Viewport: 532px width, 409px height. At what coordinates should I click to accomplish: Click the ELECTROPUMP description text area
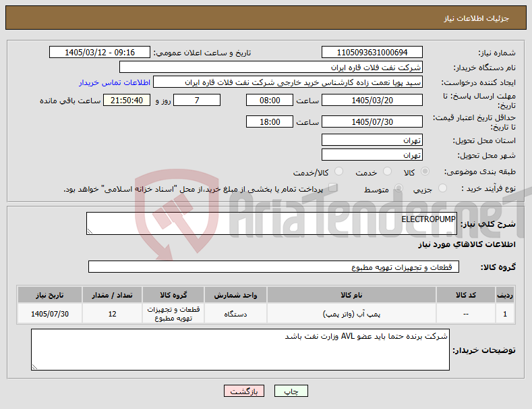pyautogui.click(x=272, y=223)
